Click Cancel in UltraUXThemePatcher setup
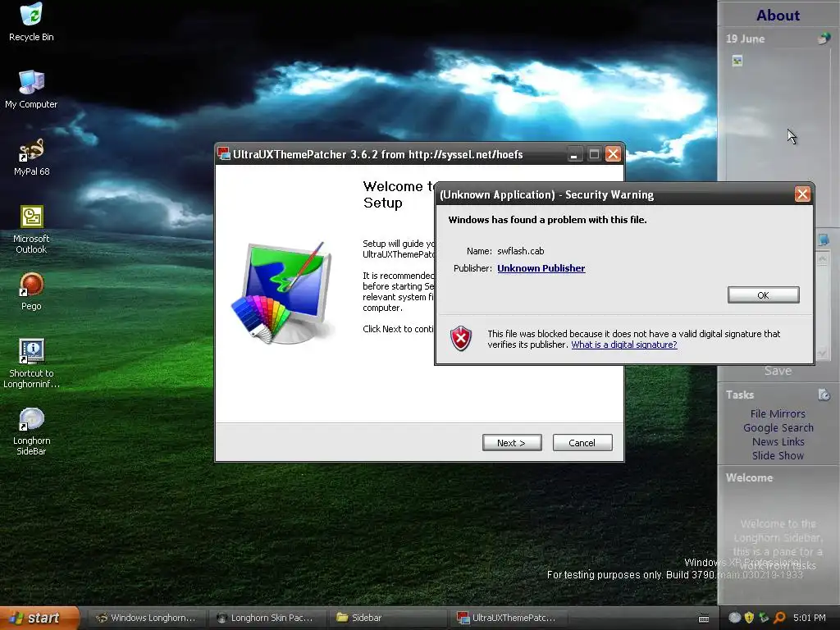The height and width of the screenshot is (630, 840). click(582, 442)
